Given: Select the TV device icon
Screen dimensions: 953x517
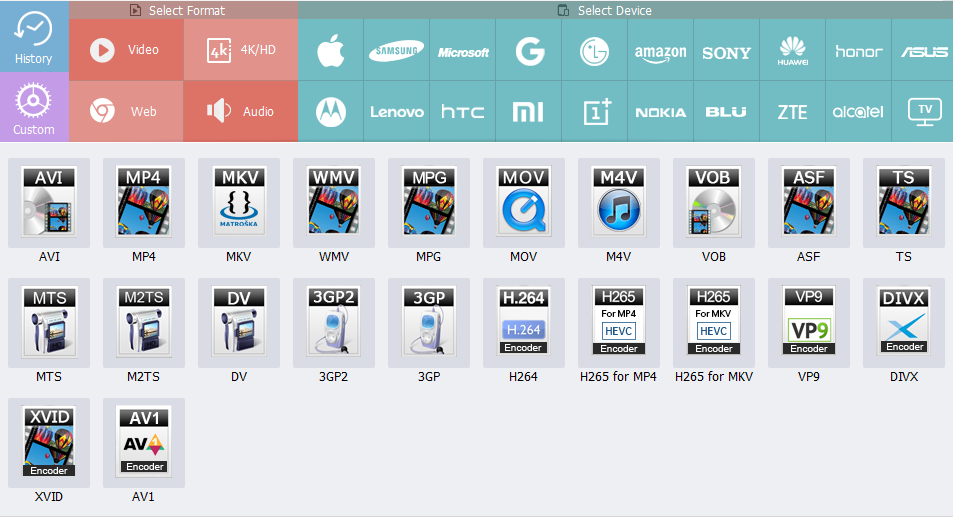Looking at the screenshot, I should coord(925,111).
